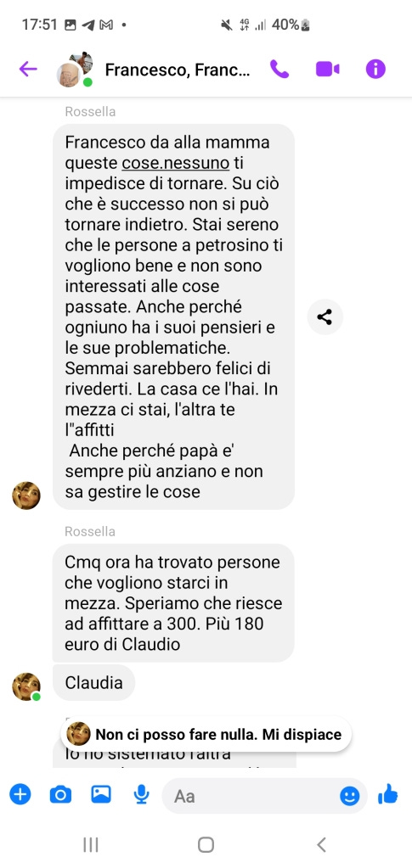Start a voice call with the group

[279, 70]
